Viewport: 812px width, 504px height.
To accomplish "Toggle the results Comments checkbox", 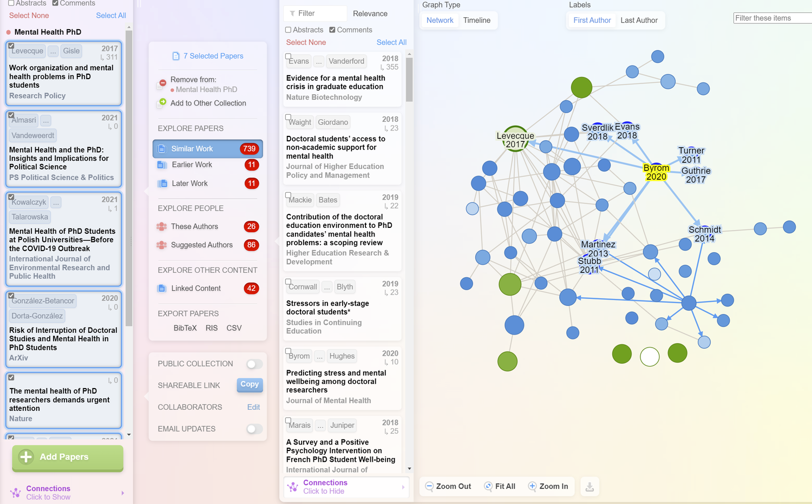I will [x=332, y=30].
